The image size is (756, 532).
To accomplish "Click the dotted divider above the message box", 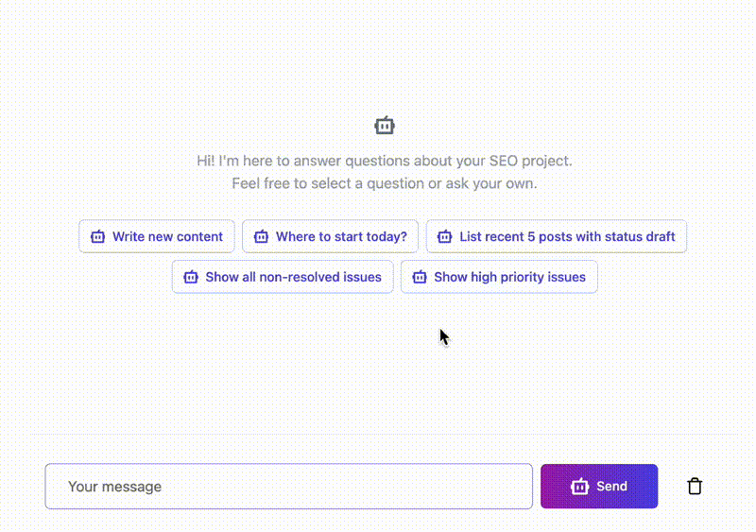I will point(378,435).
